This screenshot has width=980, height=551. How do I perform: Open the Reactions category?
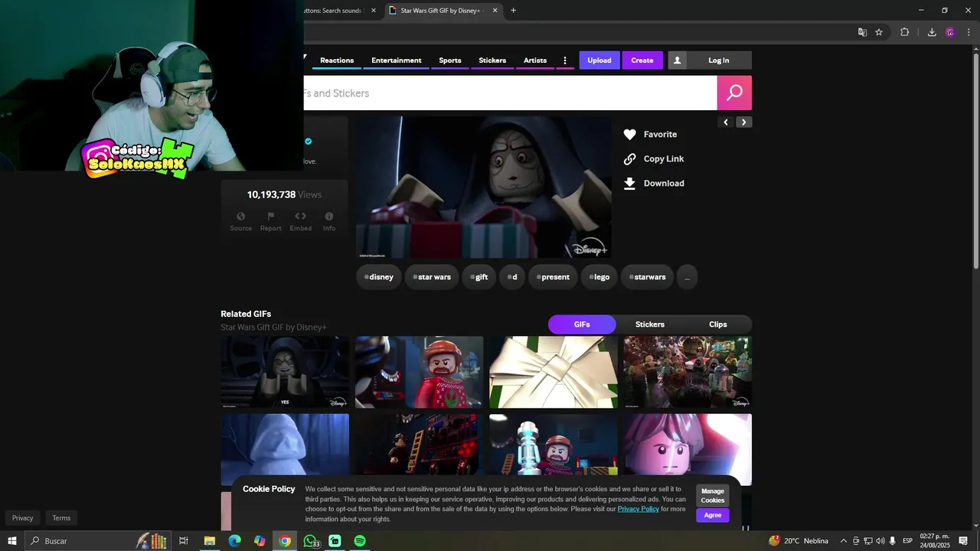coord(337,60)
